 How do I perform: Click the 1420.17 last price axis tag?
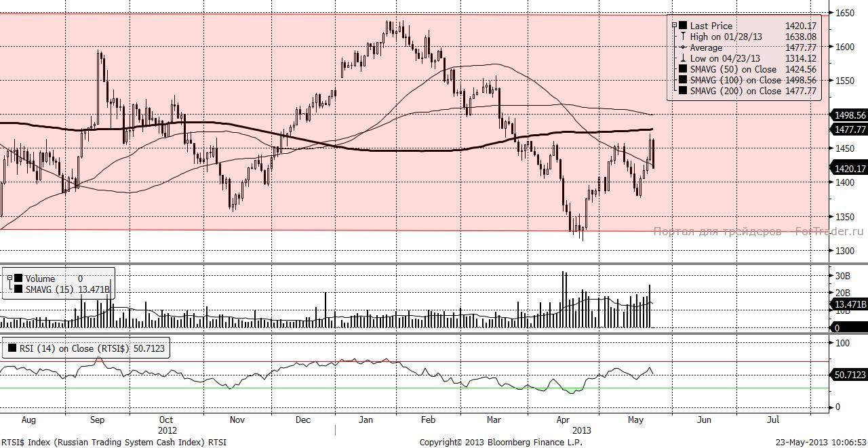point(848,169)
